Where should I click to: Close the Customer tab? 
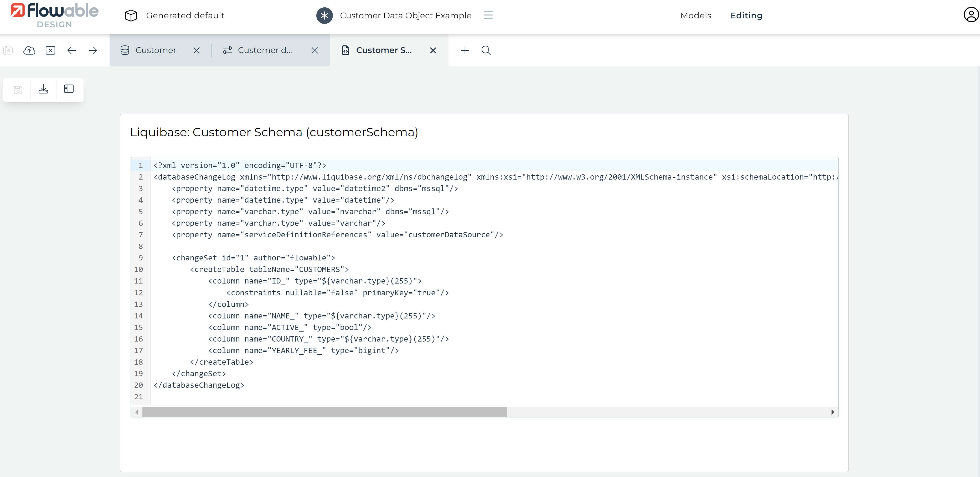click(x=197, y=50)
